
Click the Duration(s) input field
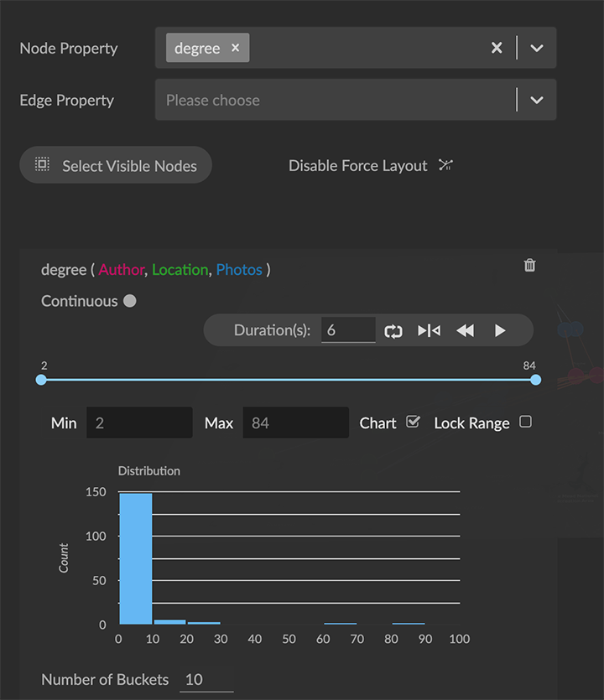(x=347, y=330)
